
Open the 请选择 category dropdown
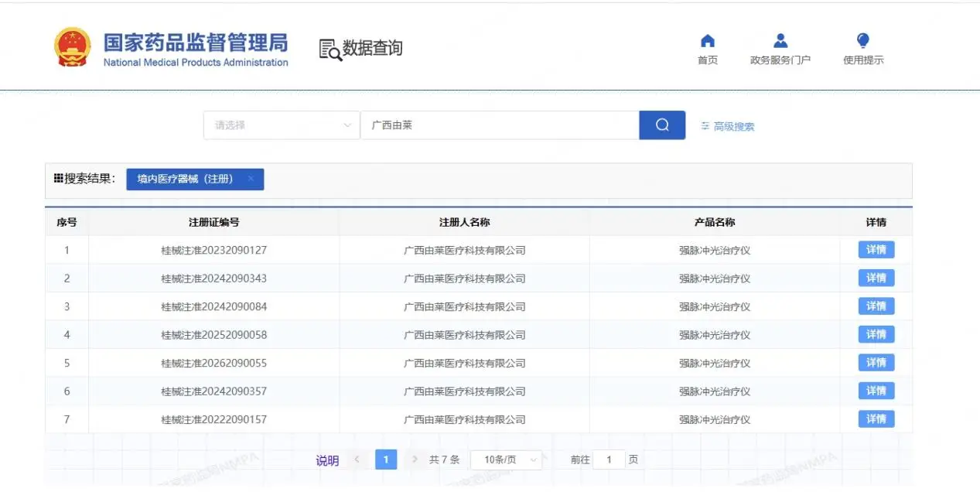click(x=282, y=125)
